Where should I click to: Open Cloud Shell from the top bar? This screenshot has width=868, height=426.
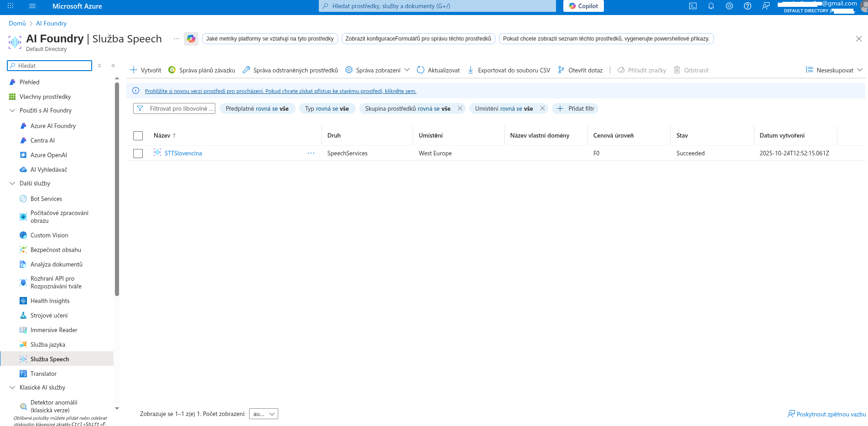[x=692, y=6]
